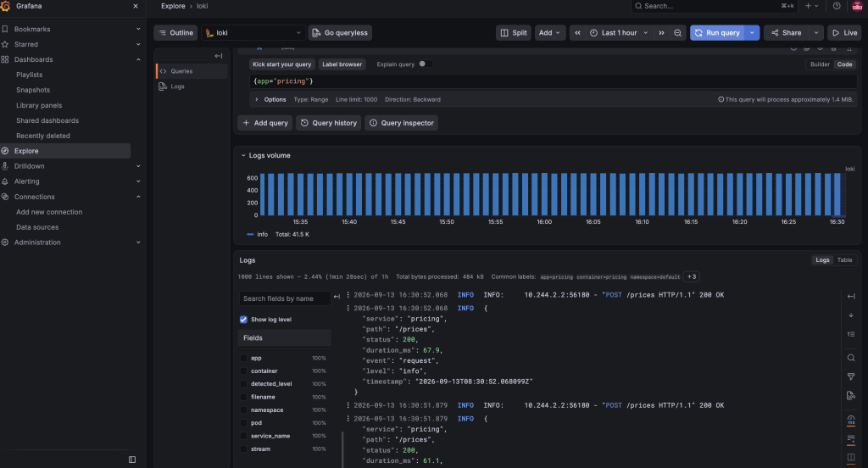Toggle wrap lines icon in logs controls
Viewport: 868px width, 468px height.
click(x=851, y=438)
